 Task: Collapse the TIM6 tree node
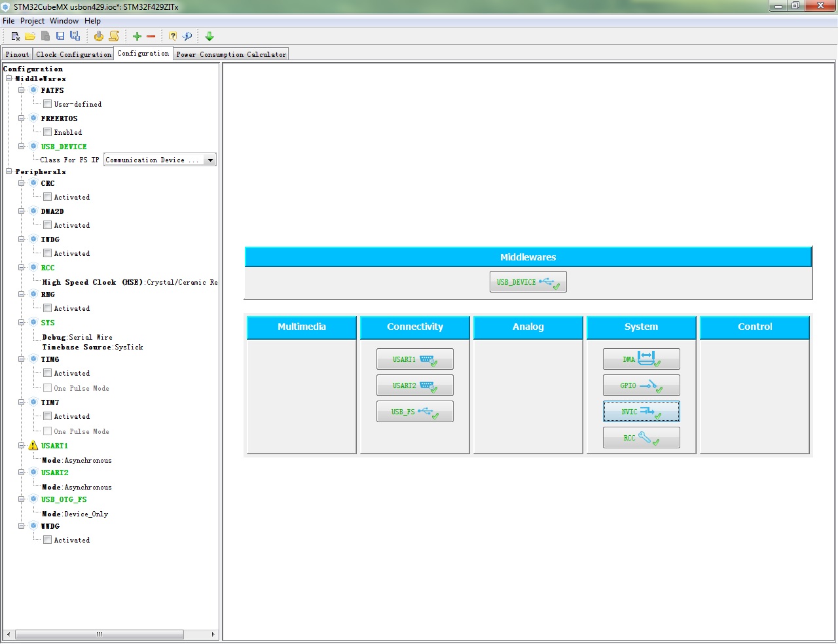click(x=21, y=359)
